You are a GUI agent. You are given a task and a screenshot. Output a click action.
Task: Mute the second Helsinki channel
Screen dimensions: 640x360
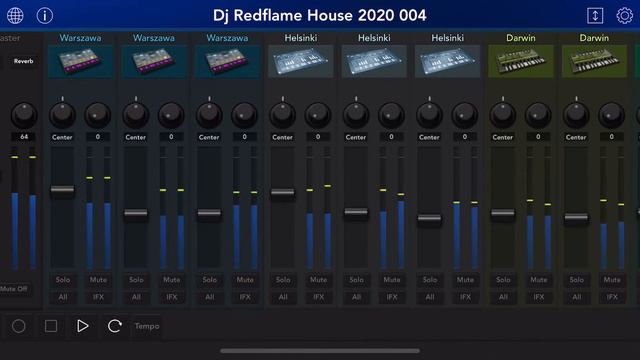392,280
